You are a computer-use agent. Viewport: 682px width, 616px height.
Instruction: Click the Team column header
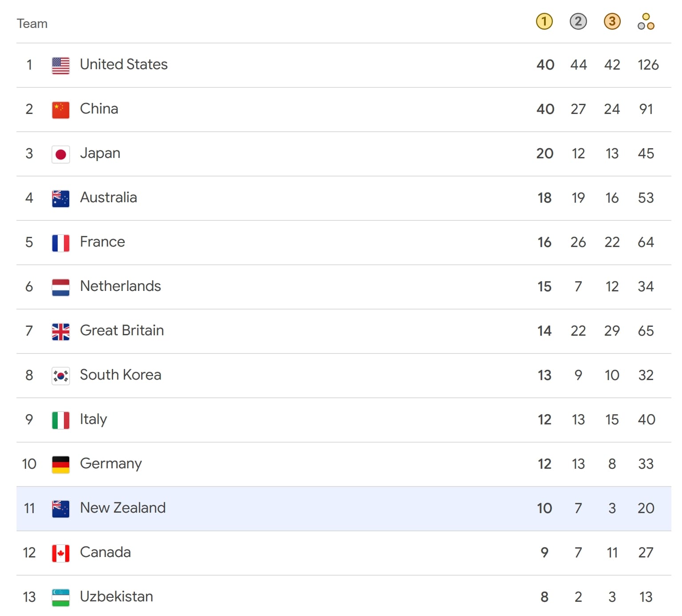[x=32, y=24]
